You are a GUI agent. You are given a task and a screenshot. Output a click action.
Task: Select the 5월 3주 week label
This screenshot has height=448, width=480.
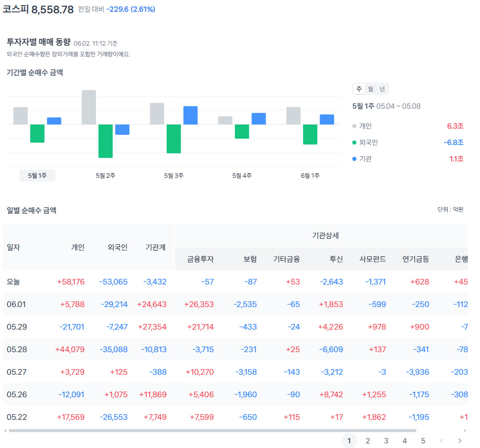pyautogui.click(x=173, y=176)
